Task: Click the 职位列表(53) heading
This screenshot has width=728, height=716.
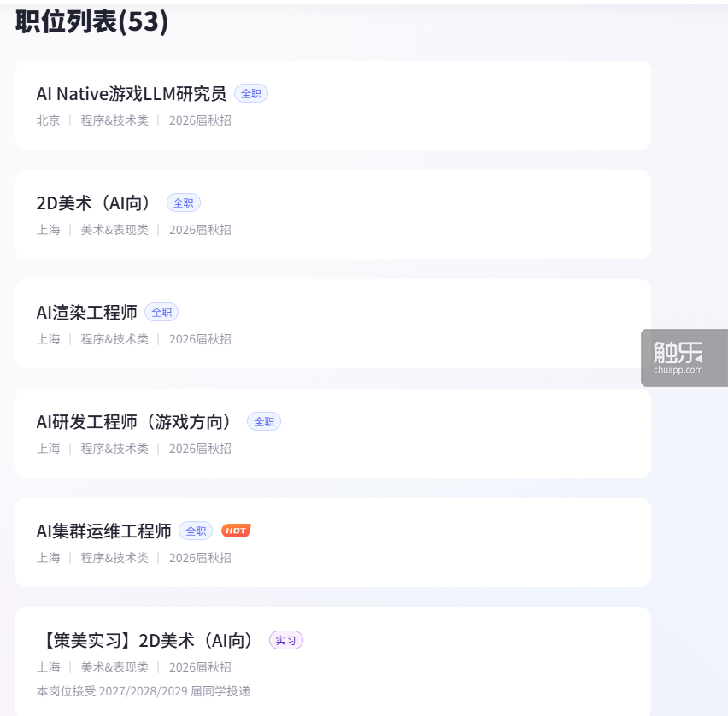Action: click(92, 22)
